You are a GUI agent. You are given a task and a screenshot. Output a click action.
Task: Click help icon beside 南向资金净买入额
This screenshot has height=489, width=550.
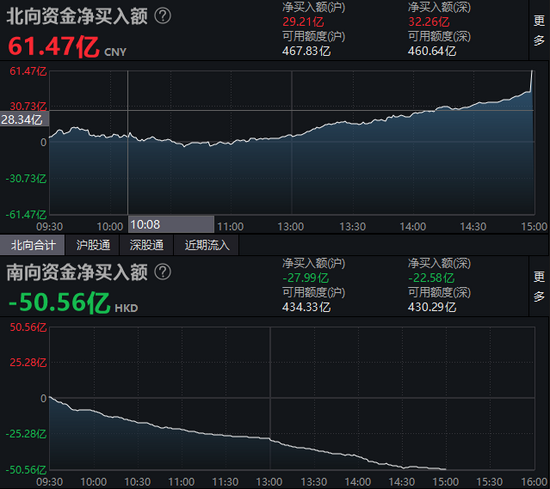point(163,272)
